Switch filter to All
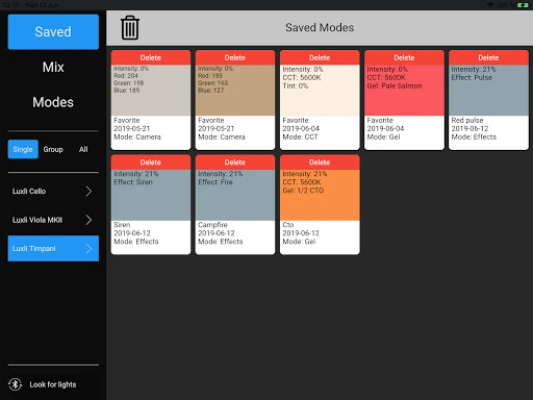Image resolution: width=533 pixels, height=400 pixels. pos(83,149)
